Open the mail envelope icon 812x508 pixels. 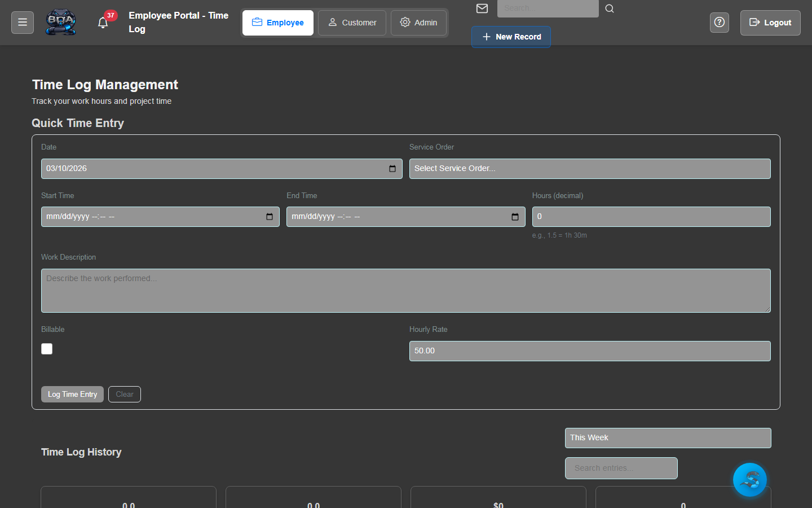point(482,8)
